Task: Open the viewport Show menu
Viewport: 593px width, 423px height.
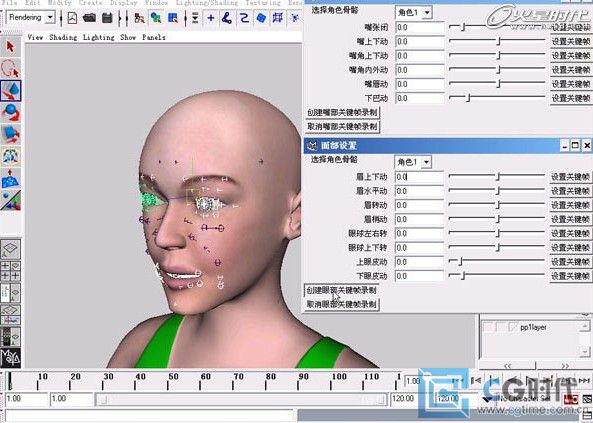Action: 128,37
